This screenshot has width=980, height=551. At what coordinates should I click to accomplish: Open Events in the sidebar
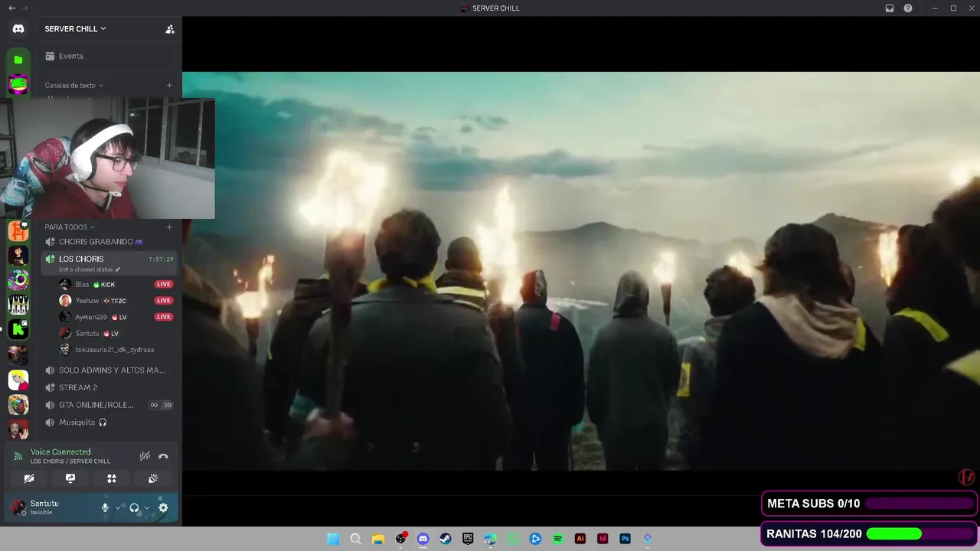(109, 56)
